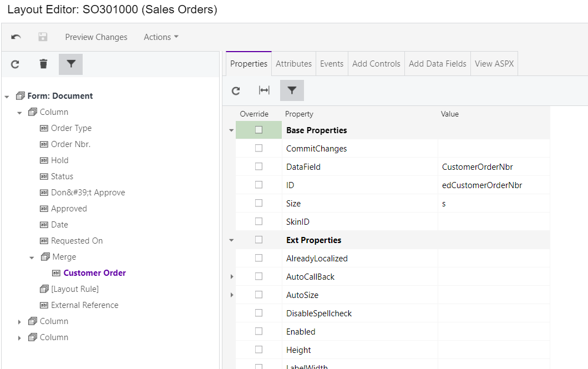The image size is (588, 369).
Task: Switch to the Attributes tab
Action: coord(293,64)
